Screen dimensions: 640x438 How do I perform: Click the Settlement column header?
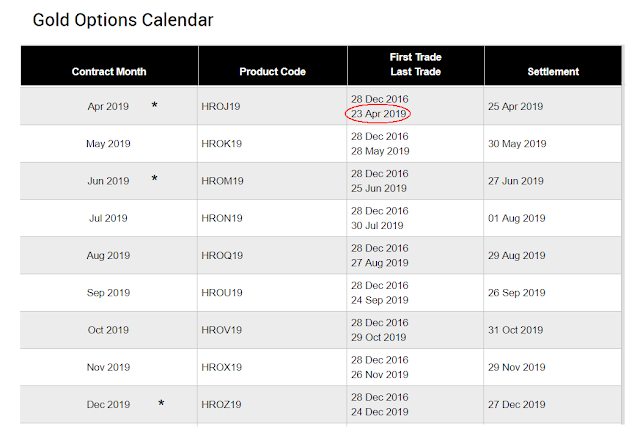coord(553,71)
